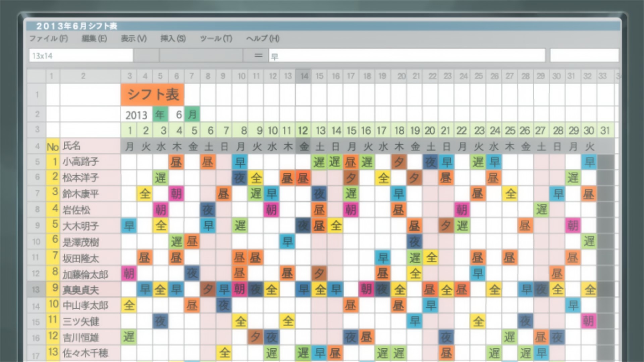644x362 pixels.
Task: Click the orange シフト表 title cell
Action: click(x=153, y=95)
